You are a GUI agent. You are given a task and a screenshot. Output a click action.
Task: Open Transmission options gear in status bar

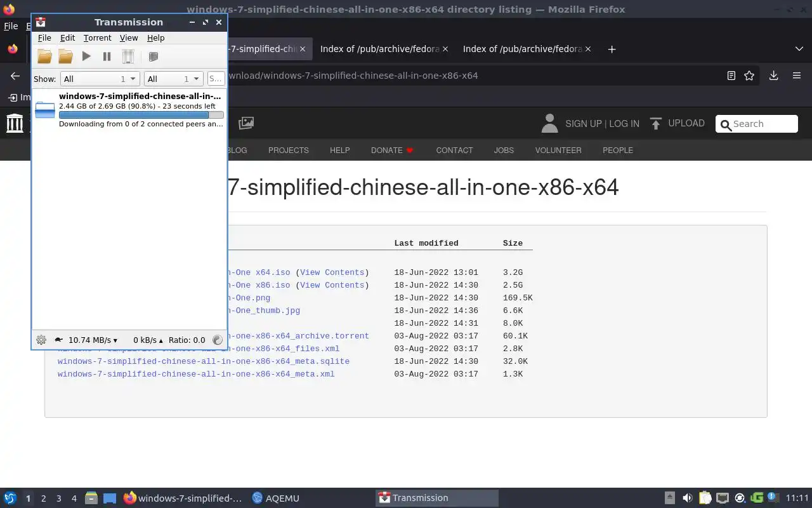pos(41,340)
